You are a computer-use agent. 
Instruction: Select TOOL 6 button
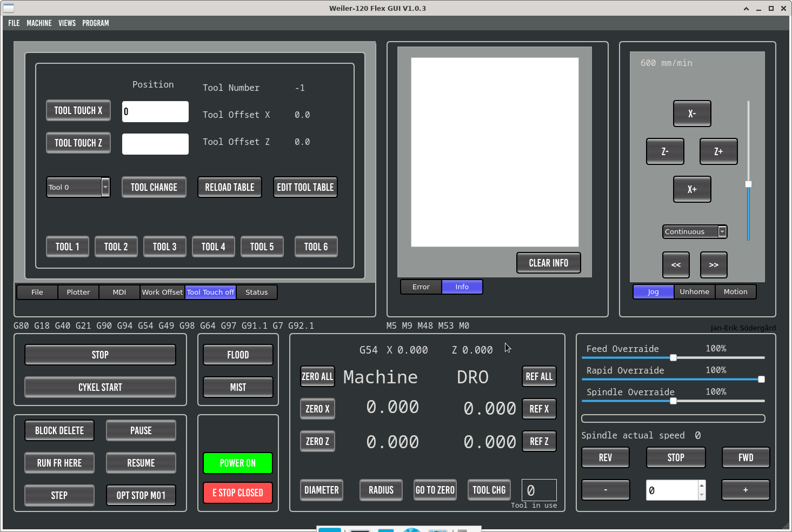tap(316, 247)
